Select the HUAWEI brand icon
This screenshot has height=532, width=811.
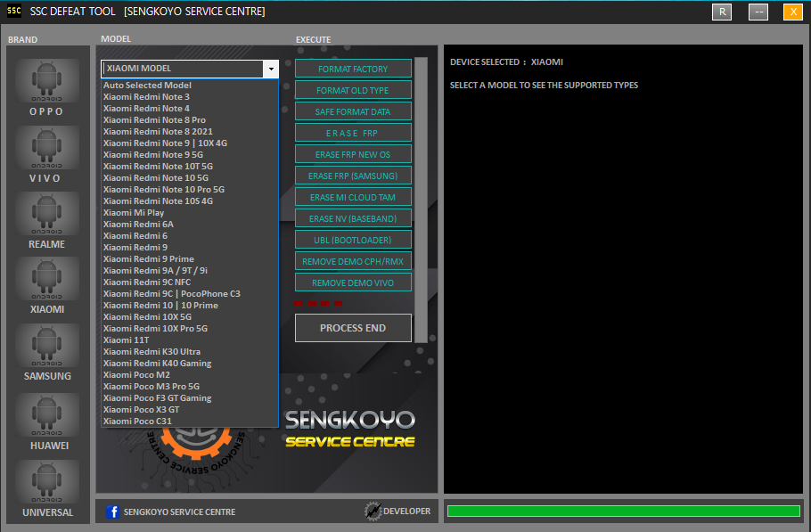click(46, 415)
